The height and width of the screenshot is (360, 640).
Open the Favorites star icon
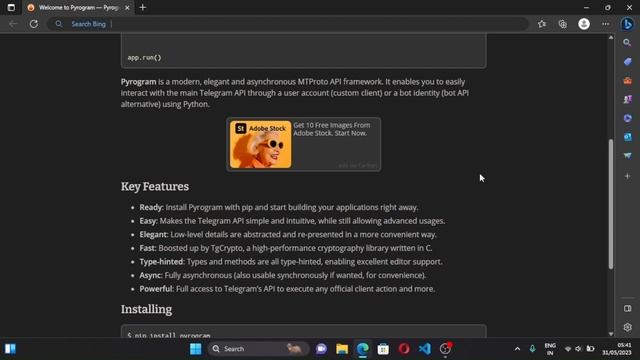pyautogui.click(x=542, y=24)
